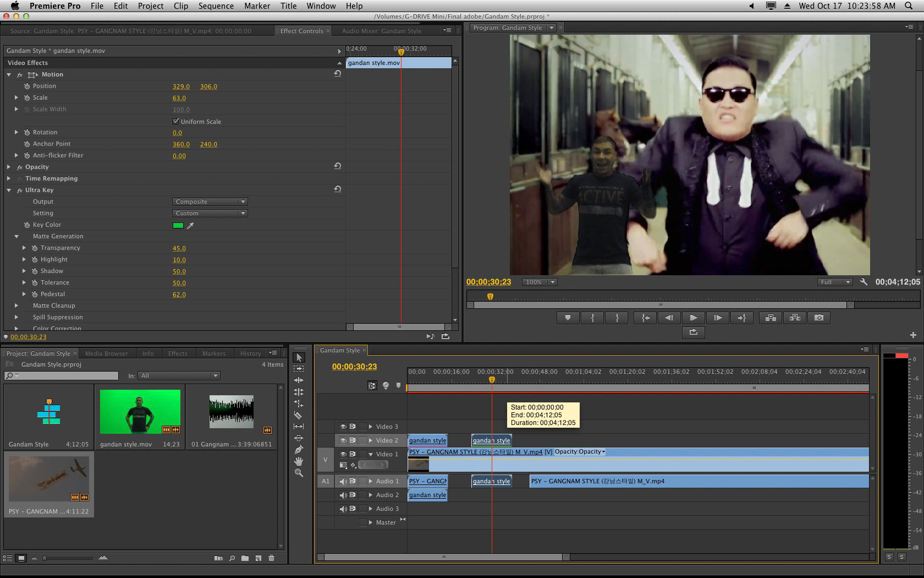Select the Zoom tool magnifier

[299, 473]
